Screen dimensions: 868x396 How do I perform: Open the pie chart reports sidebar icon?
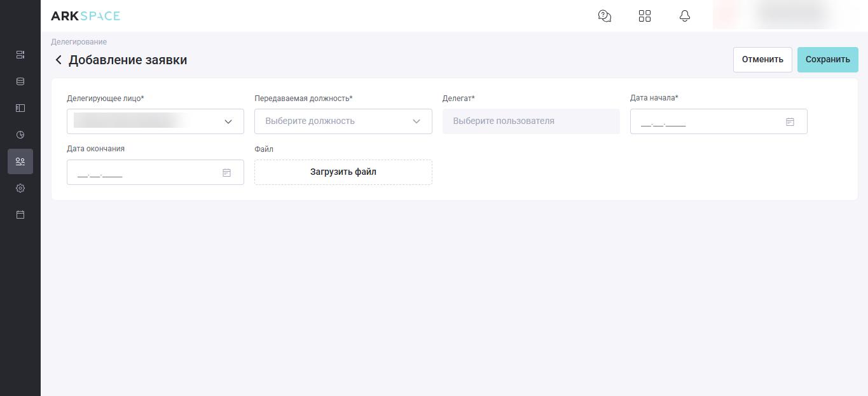click(20, 135)
